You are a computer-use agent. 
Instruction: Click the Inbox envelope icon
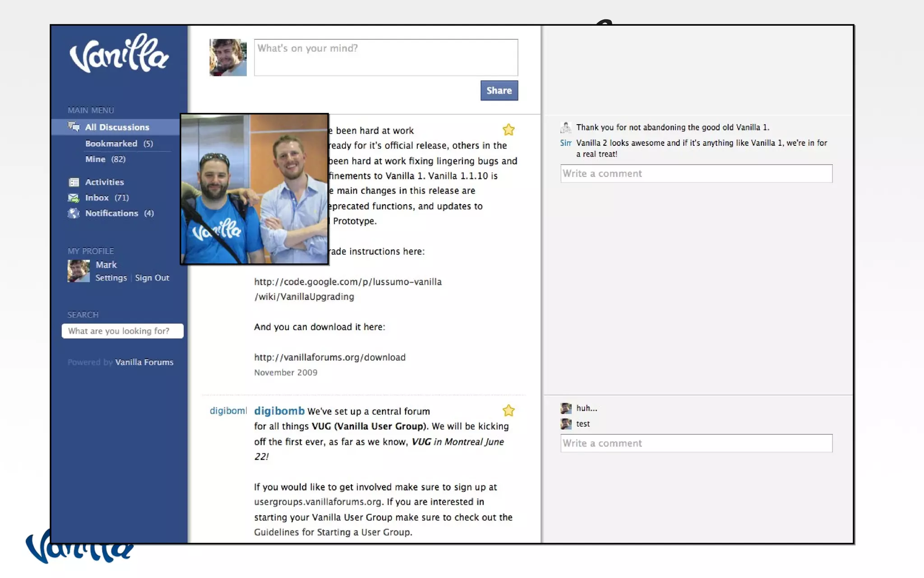click(74, 198)
